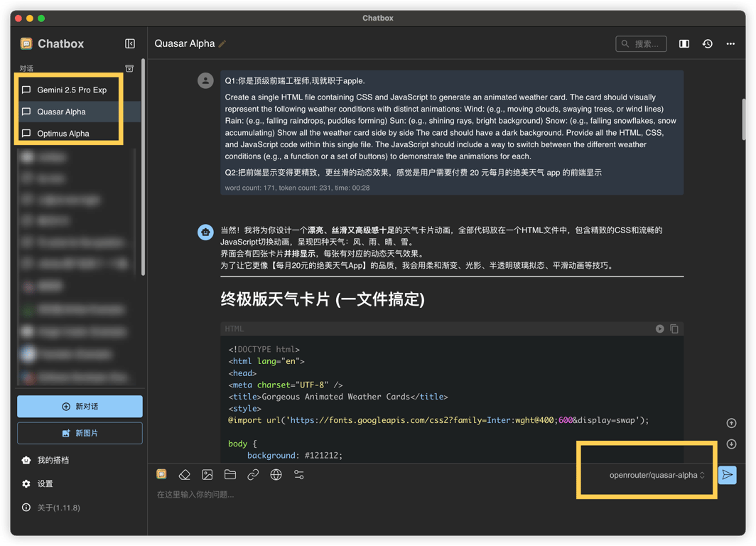756x546 pixels.
Task: Attach an image with the picture icon
Action: [207, 475]
